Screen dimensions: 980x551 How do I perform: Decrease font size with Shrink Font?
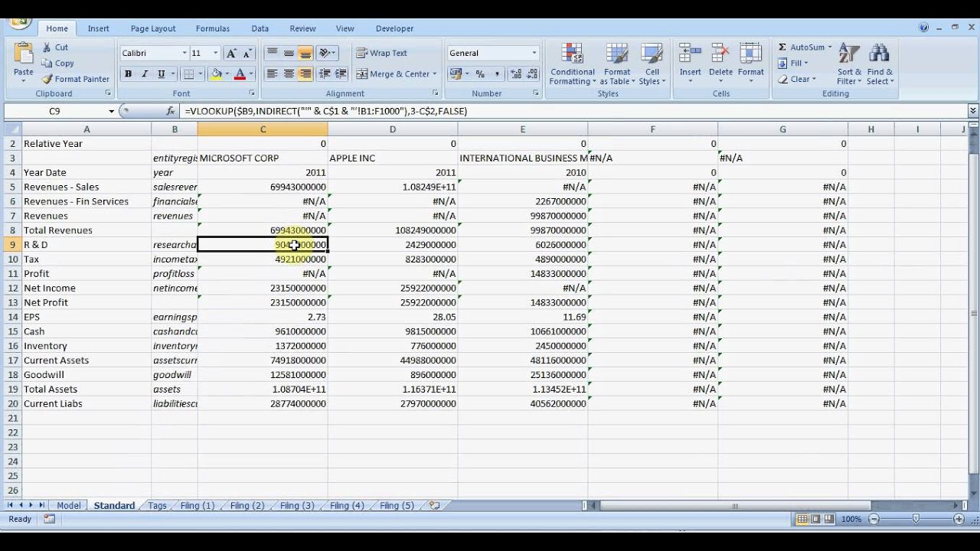tap(247, 53)
